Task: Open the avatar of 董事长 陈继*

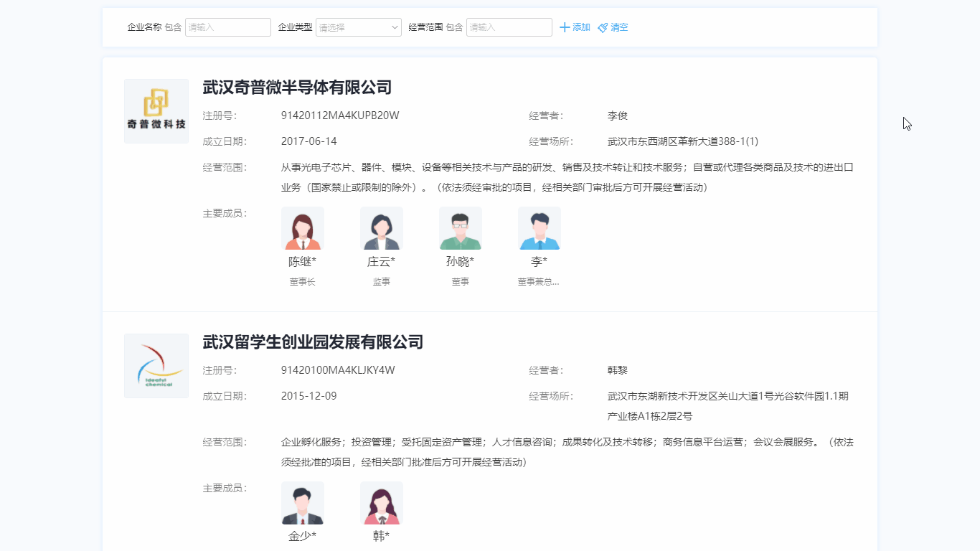Action: [x=302, y=227]
